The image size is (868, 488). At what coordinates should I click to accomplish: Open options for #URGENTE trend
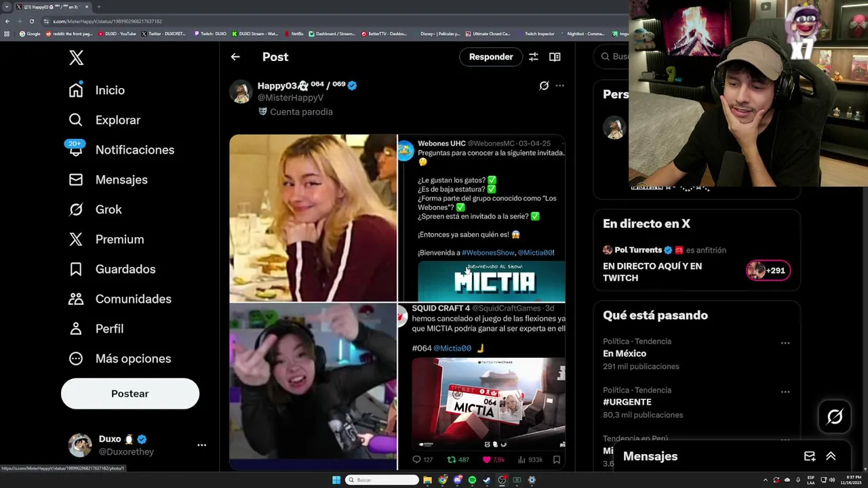[x=785, y=392]
